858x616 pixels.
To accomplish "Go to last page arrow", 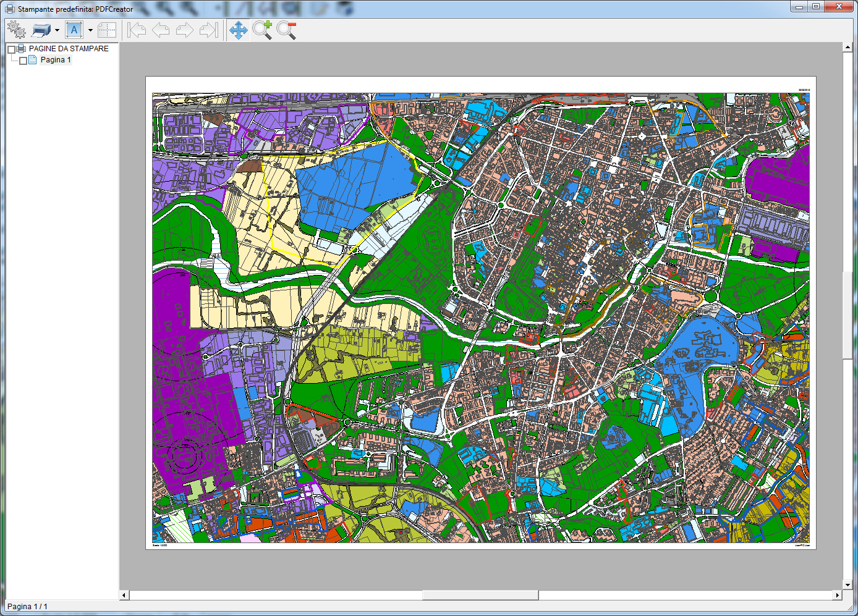I will tap(209, 30).
